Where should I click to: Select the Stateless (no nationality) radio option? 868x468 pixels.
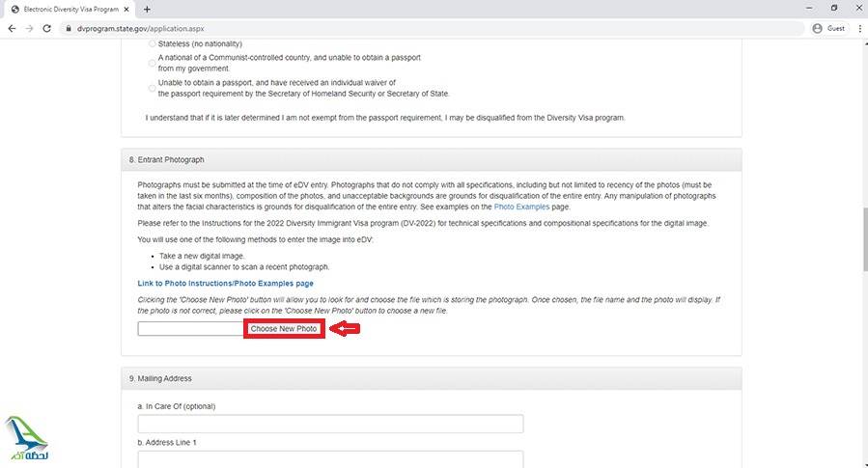click(x=152, y=44)
